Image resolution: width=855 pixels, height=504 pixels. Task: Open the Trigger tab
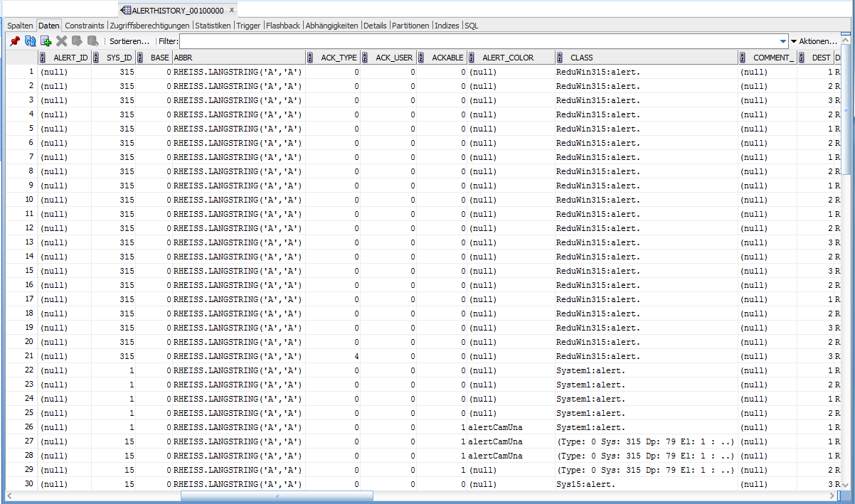(248, 26)
